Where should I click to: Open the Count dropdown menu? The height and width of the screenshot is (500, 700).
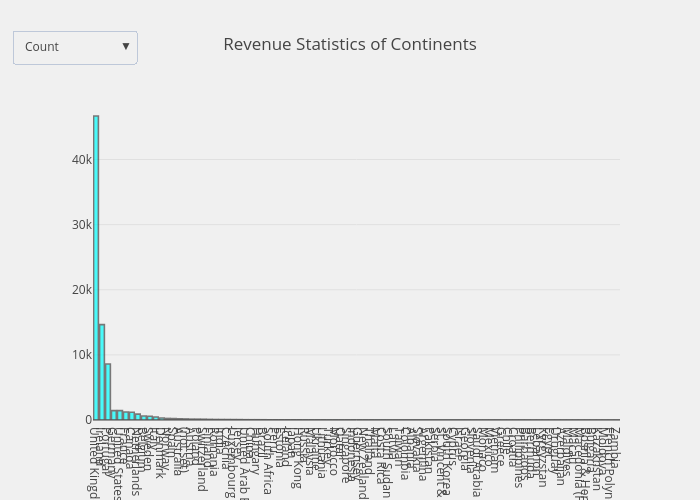tap(75, 48)
